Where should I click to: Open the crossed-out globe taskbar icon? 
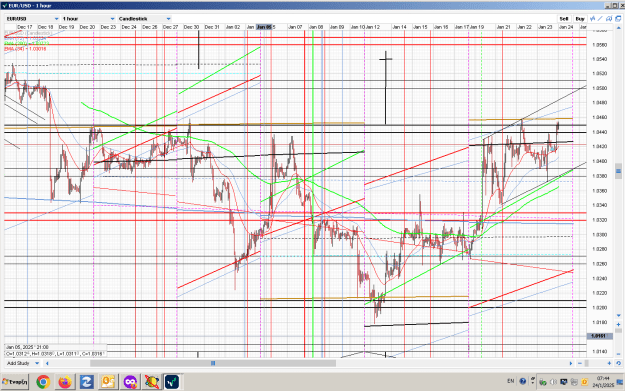pos(151,382)
